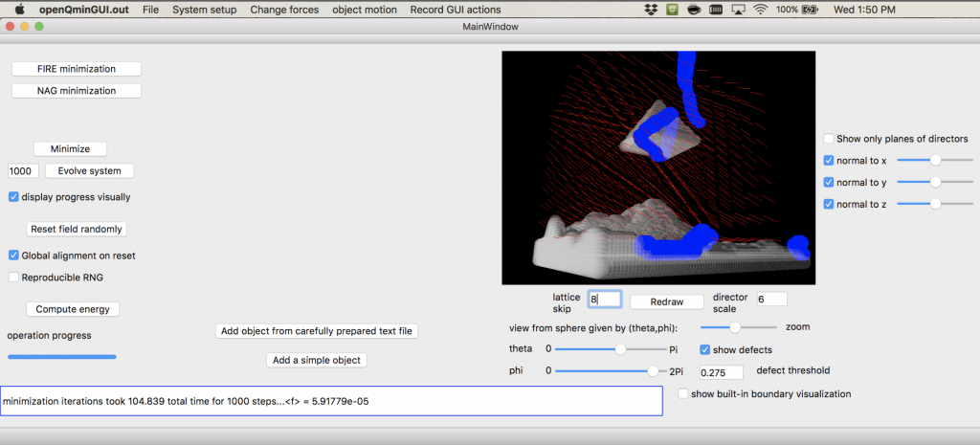The height and width of the screenshot is (445, 980).
Task: Click the minimization output text box
Action: point(331,401)
